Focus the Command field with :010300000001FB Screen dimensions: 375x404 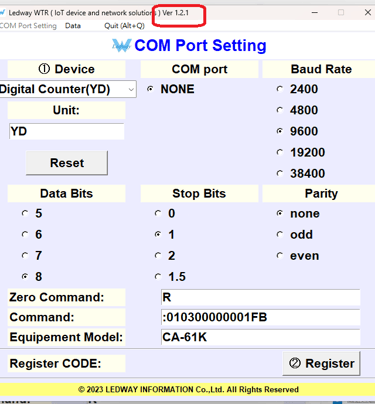(x=260, y=317)
